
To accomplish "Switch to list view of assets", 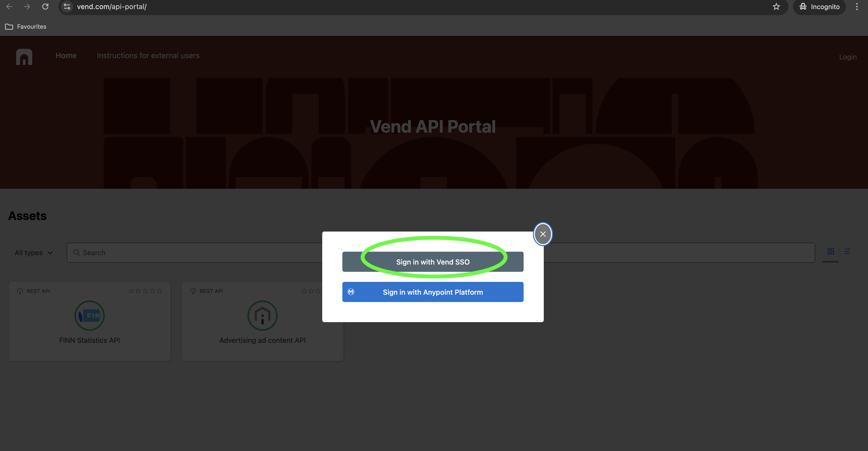I will pos(847,252).
